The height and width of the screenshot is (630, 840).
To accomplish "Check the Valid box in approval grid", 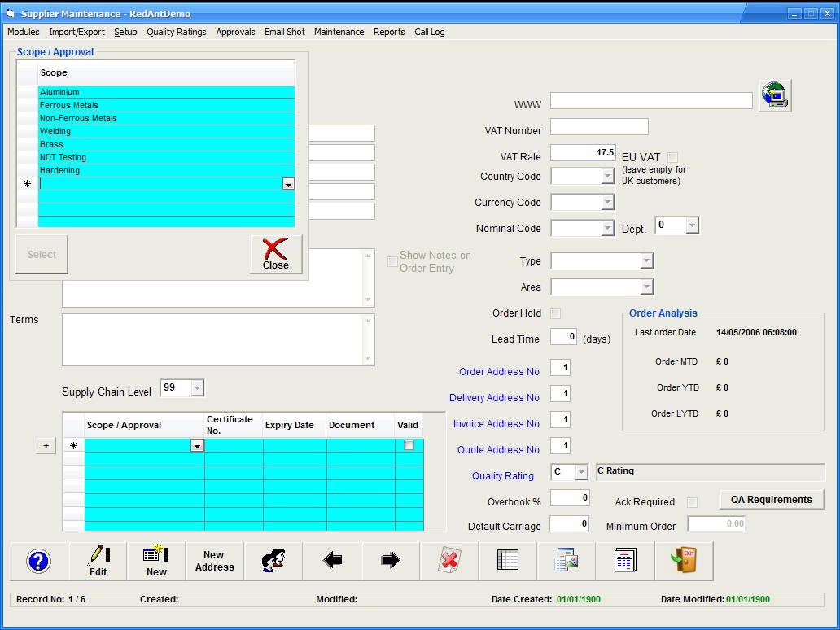I will tap(409, 445).
